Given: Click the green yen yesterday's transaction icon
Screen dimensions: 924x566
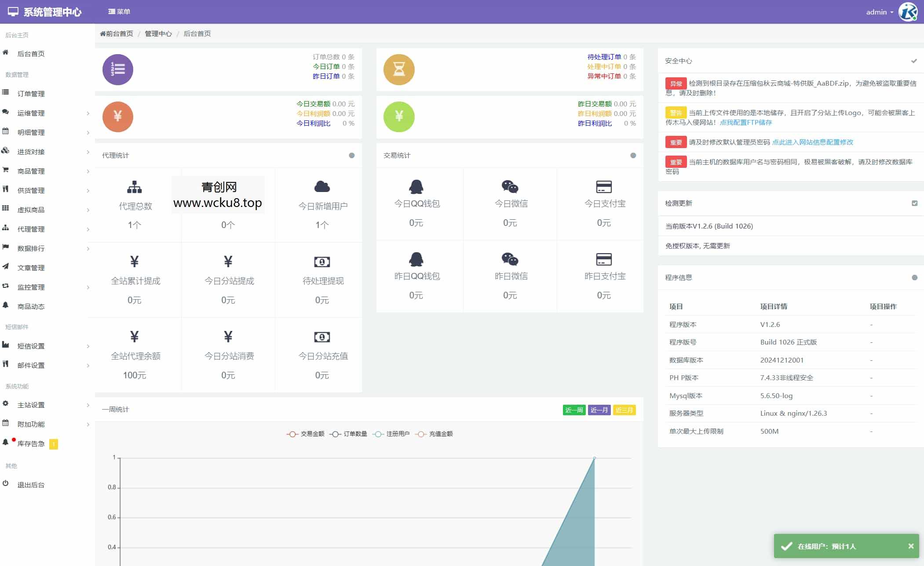Looking at the screenshot, I should (x=399, y=116).
